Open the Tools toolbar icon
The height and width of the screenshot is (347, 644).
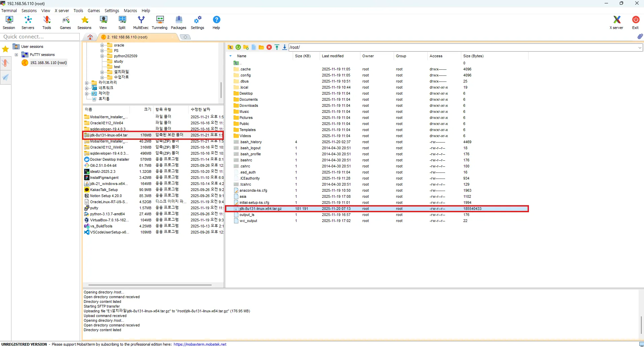pos(47,23)
